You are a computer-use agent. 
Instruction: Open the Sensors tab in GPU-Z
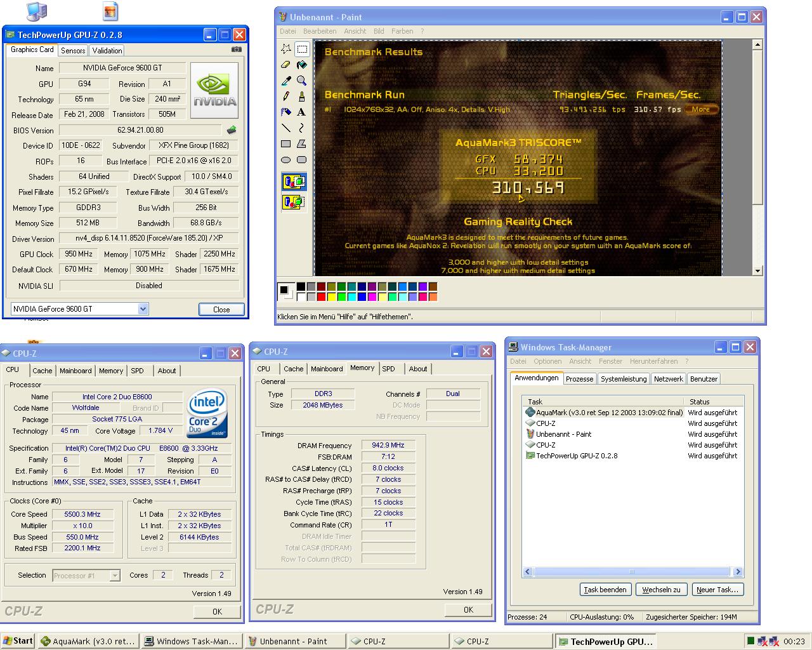pos(73,51)
